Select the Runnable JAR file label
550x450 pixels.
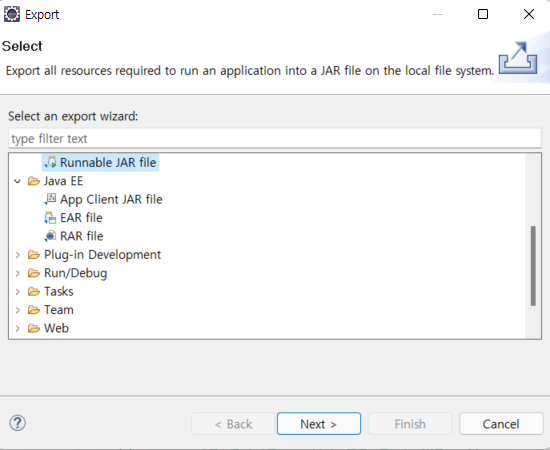click(x=108, y=162)
